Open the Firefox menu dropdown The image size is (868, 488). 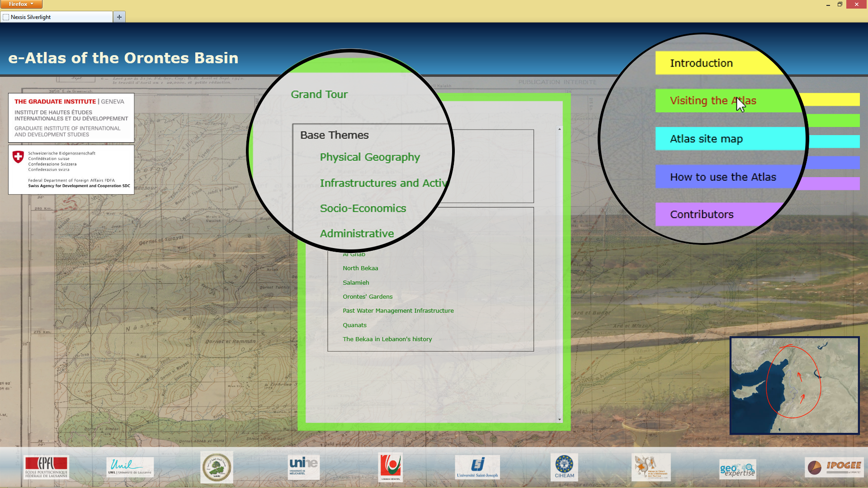21,4
